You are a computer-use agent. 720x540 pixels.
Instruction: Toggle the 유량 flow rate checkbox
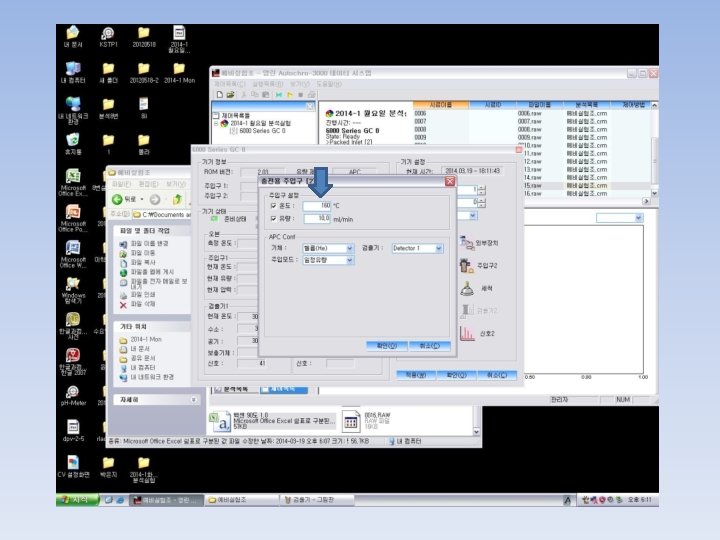274,219
